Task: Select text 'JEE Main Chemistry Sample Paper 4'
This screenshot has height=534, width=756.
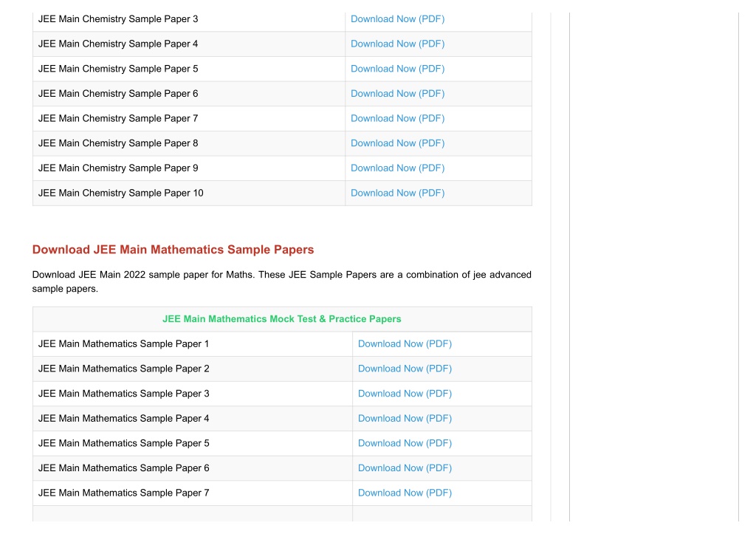Action: 118,44
